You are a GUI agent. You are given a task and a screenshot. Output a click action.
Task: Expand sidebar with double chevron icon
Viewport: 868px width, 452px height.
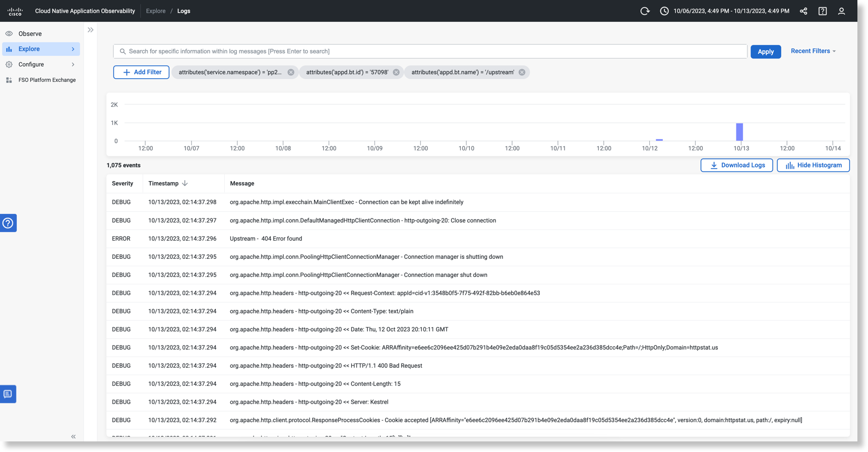point(91,30)
